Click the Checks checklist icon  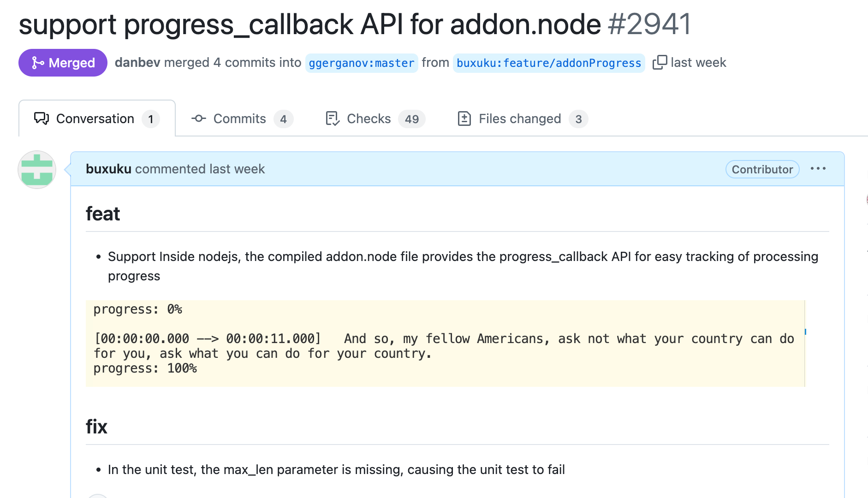point(333,119)
